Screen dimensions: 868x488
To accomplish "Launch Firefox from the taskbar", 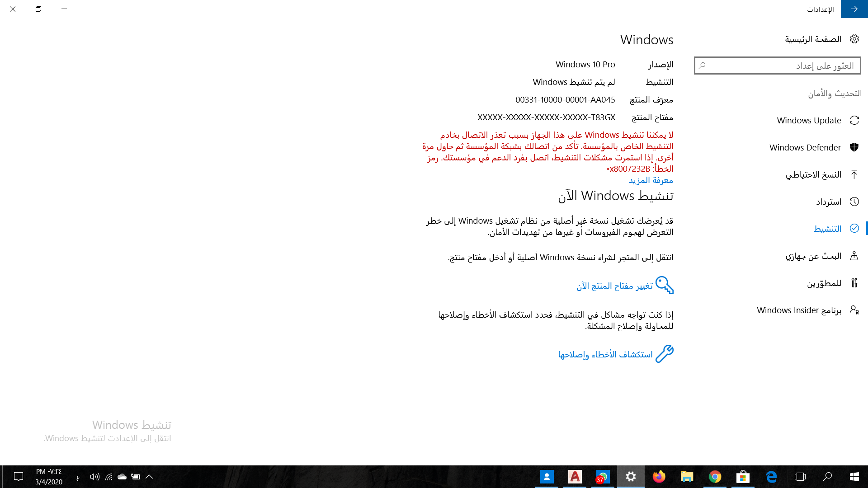I will point(659,477).
